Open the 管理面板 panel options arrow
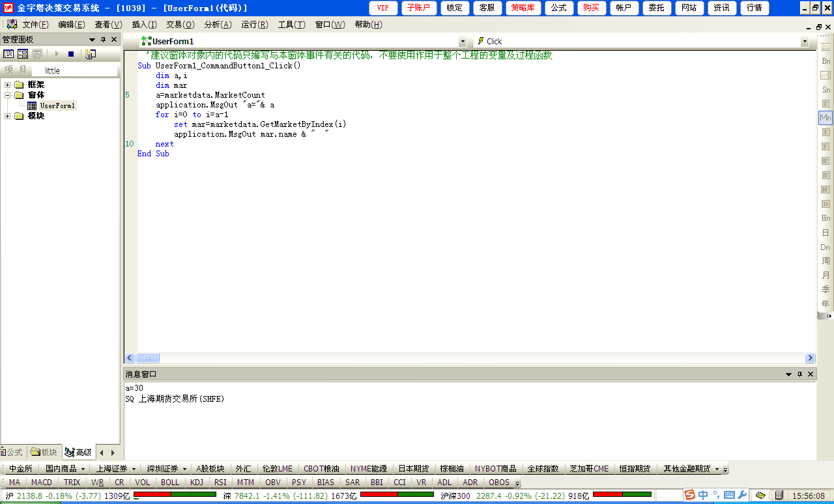The image size is (834, 504). pos(92,40)
